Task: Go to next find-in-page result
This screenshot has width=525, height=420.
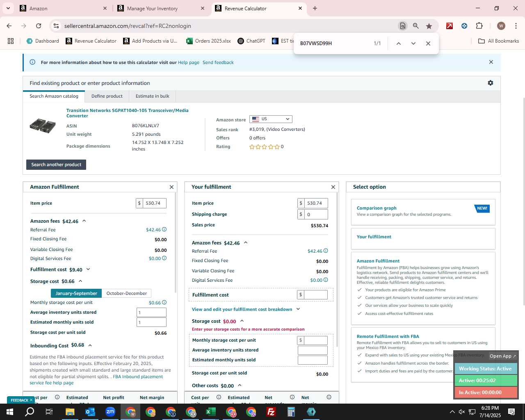Action: pyautogui.click(x=413, y=43)
